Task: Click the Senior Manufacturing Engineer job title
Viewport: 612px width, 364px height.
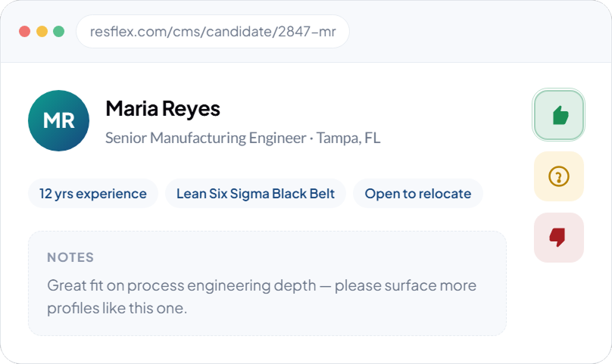Action: click(206, 138)
